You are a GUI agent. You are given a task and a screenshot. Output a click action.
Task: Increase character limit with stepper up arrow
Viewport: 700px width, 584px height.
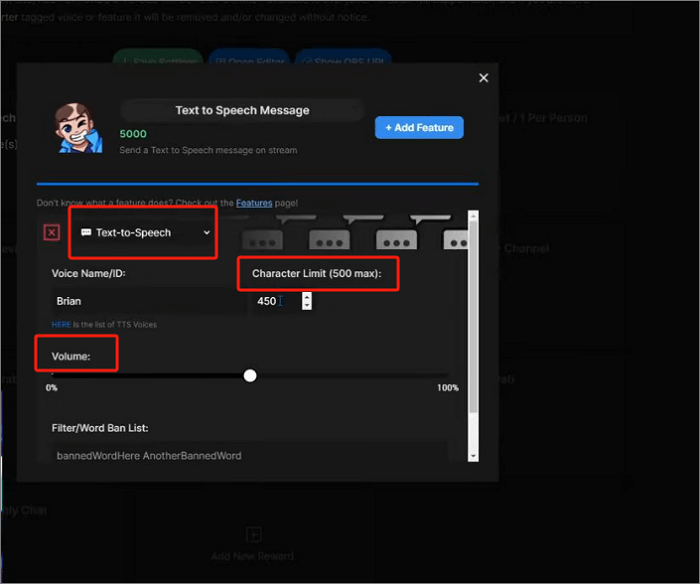(307, 296)
